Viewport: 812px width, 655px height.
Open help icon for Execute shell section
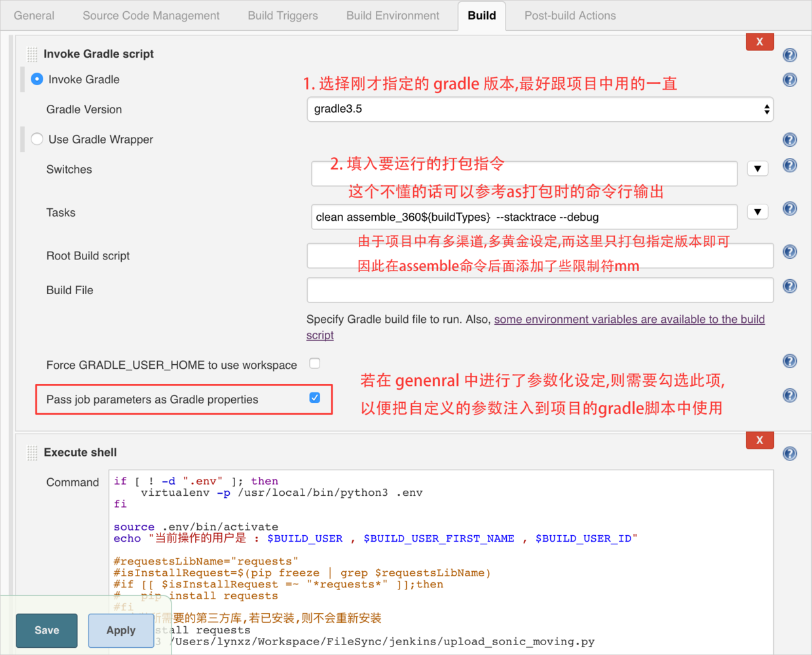pyautogui.click(x=790, y=454)
